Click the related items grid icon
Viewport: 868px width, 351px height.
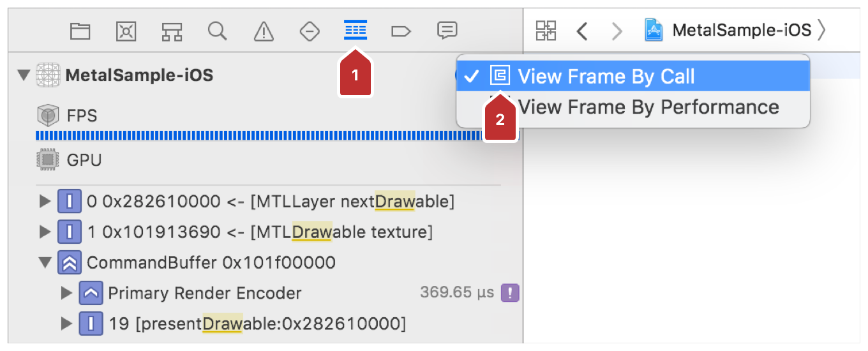pos(546,30)
